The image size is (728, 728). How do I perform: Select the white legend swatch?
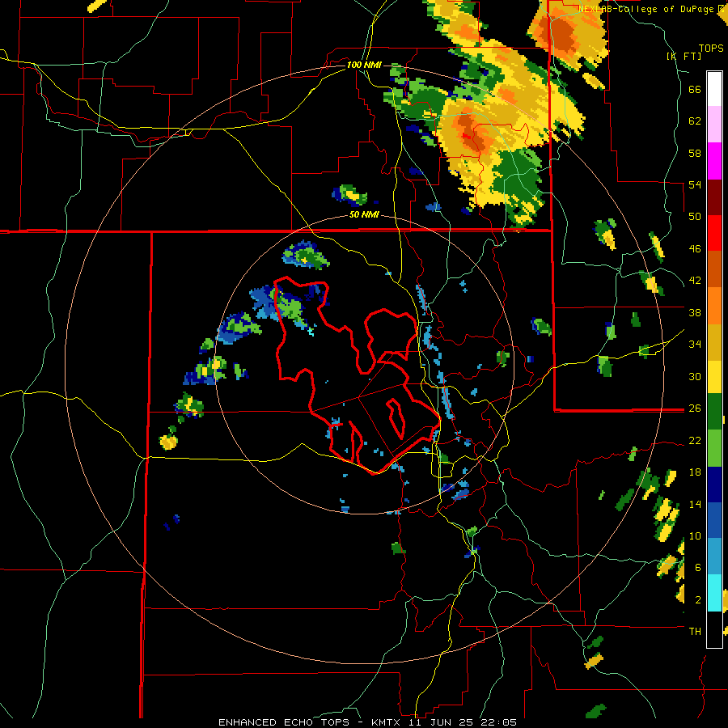pos(714,89)
